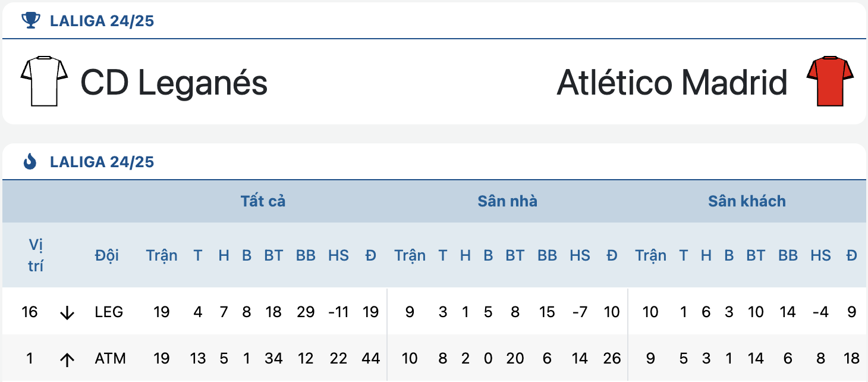The height and width of the screenshot is (382, 868).
Task: Click the Đội column header
Action: coord(107,255)
